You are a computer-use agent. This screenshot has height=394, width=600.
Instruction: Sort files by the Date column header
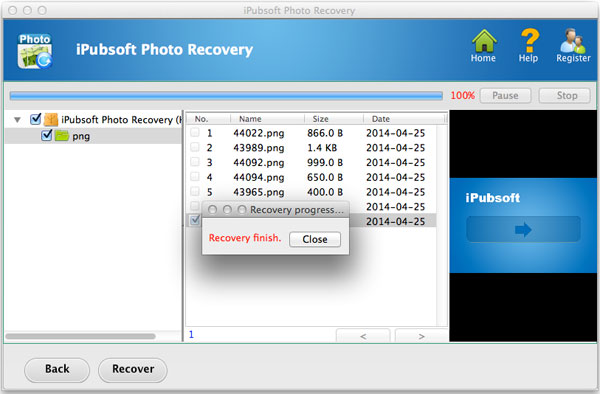pos(381,119)
